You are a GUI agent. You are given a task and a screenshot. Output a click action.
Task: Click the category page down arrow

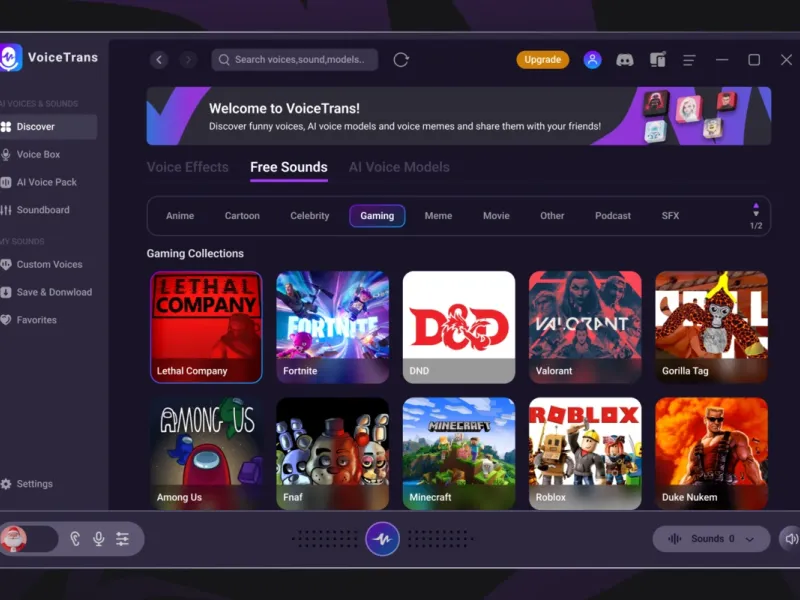(756, 214)
